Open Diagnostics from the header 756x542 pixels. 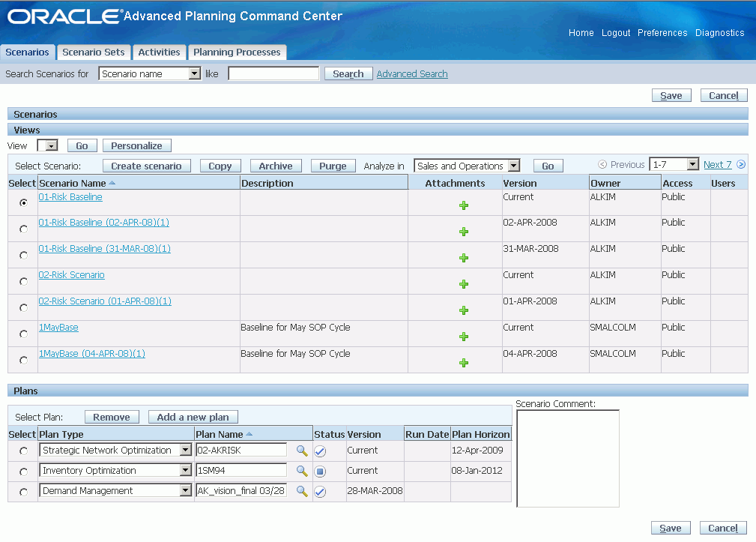719,33
